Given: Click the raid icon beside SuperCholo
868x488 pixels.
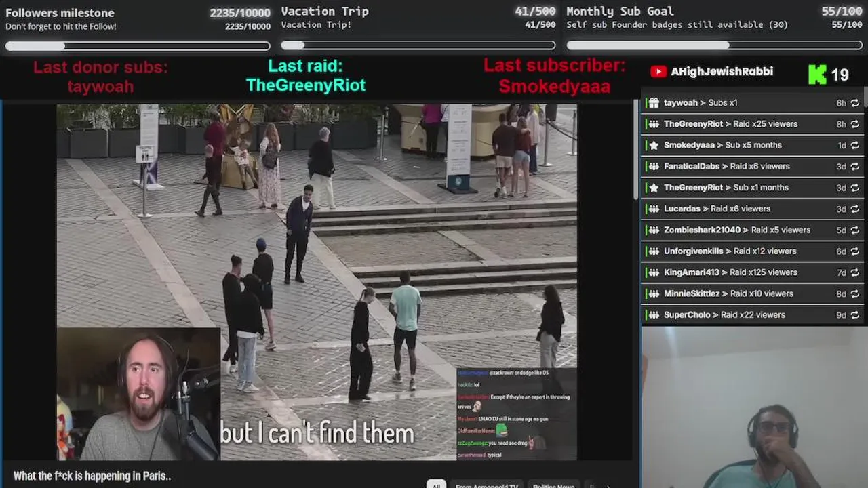Looking at the screenshot, I should pyautogui.click(x=653, y=315).
